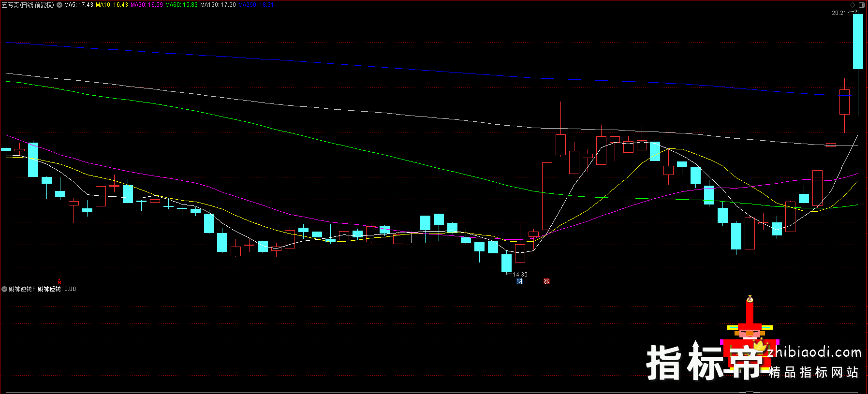
Task: Select the 五芳斋(日线.前复权) title
Action: click(x=28, y=5)
